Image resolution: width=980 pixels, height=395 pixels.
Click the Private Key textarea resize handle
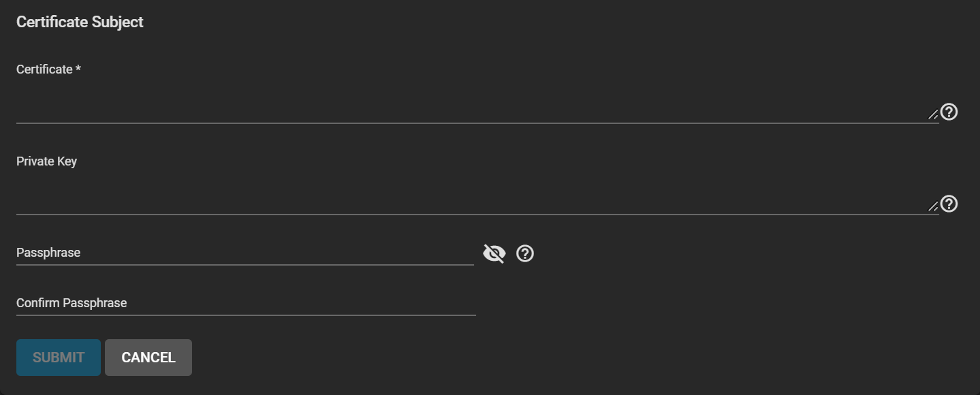[933, 206]
